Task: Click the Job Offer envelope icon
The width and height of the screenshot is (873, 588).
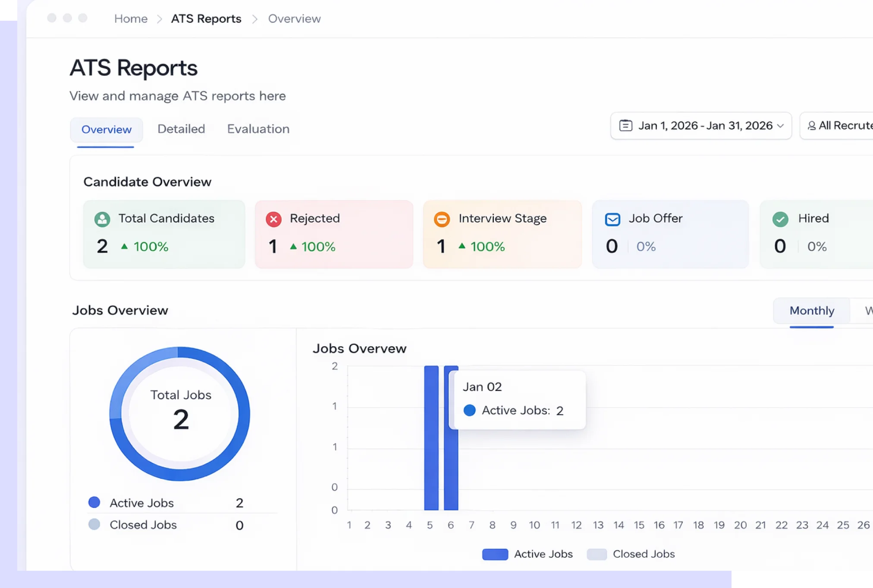Action: point(612,219)
